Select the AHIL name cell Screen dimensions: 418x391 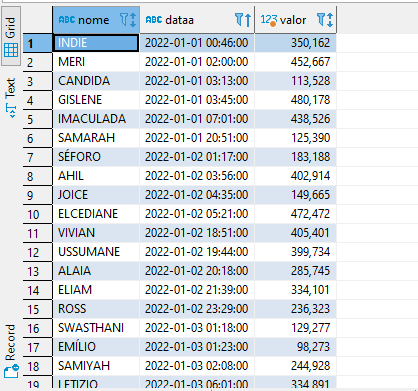click(x=96, y=176)
